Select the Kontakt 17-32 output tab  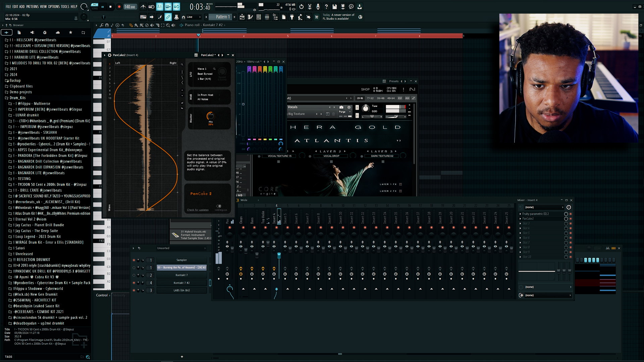pos(370,98)
